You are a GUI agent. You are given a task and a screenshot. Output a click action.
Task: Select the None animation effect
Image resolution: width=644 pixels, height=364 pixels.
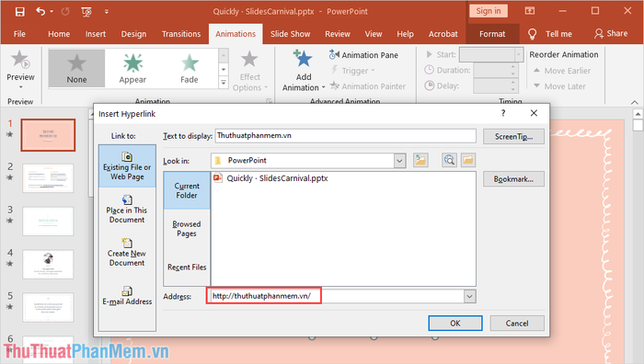pyautogui.click(x=76, y=69)
